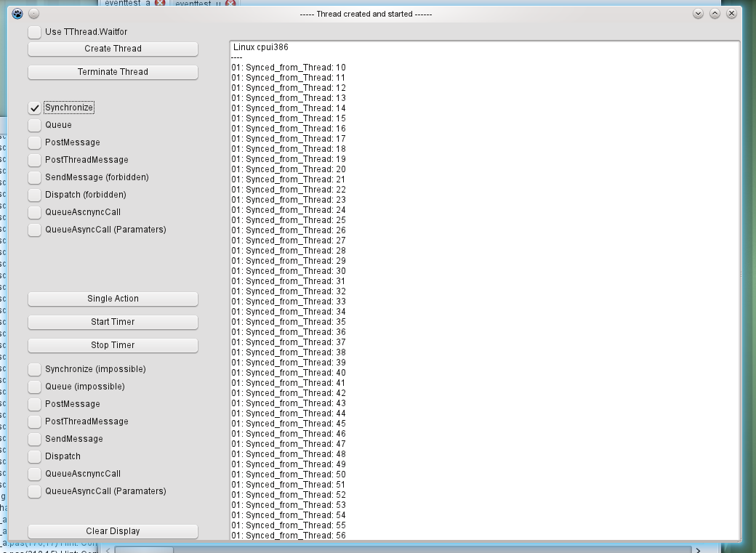Screen dimensions: 756x553
Task: Enable Use TThread.Waitfor checkbox
Action: click(34, 32)
